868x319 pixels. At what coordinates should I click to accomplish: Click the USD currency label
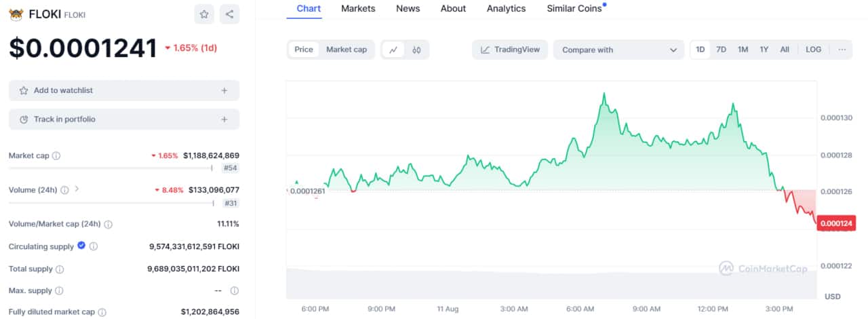pos(833,297)
